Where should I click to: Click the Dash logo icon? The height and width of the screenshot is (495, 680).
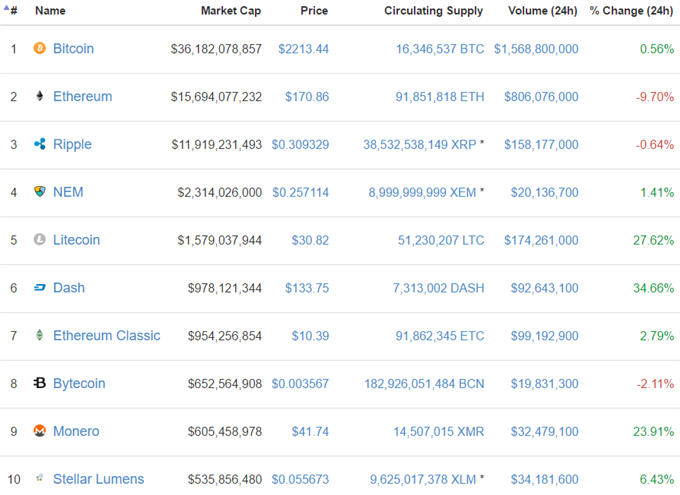[x=39, y=287]
